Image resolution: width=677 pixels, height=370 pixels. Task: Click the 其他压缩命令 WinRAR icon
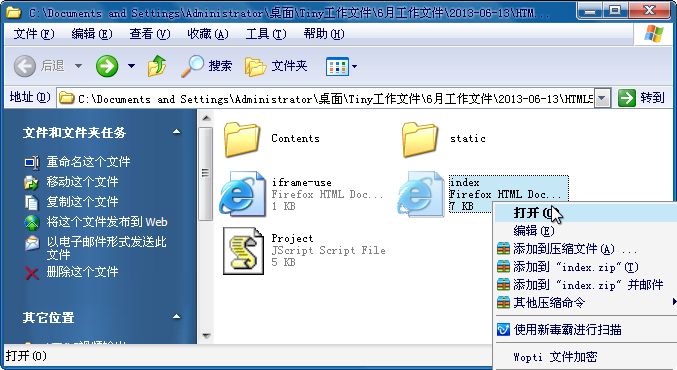503,302
